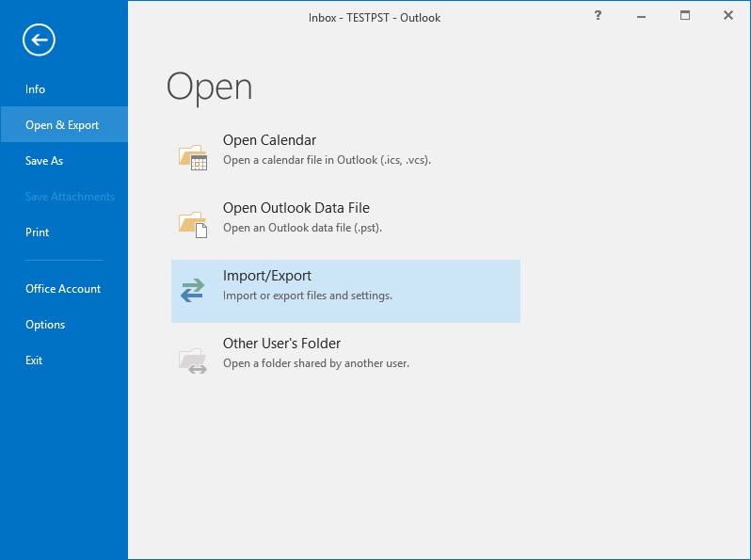The width and height of the screenshot is (751, 560).
Task: Click 'Import or export files and settings' text
Action: coord(308,296)
